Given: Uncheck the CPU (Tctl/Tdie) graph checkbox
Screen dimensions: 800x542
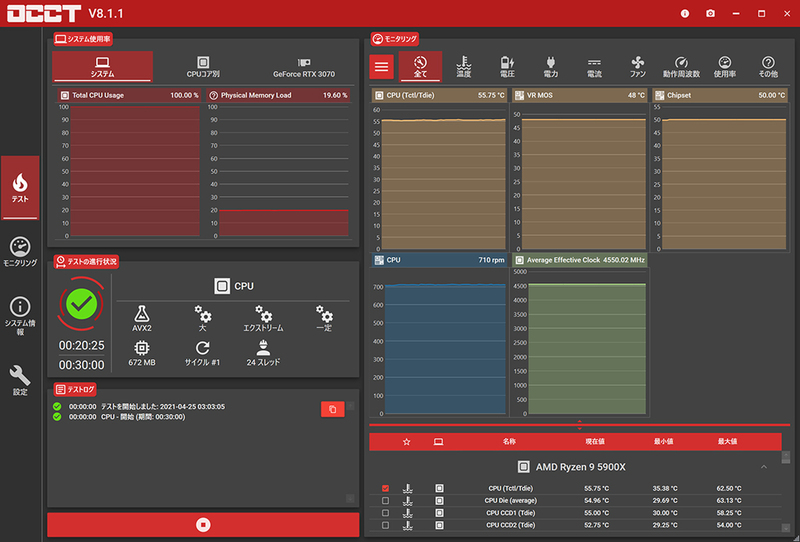Looking at the screenshot, I should point(385,488).
